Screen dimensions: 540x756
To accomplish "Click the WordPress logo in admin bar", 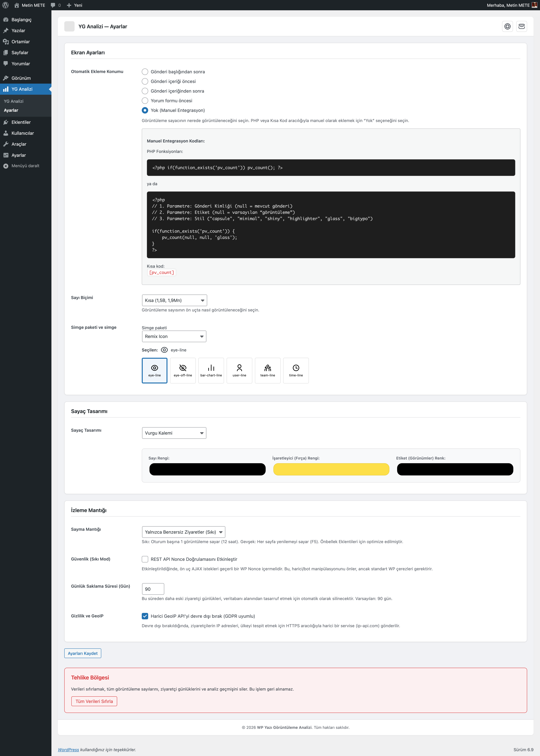I will coord(5,5).
